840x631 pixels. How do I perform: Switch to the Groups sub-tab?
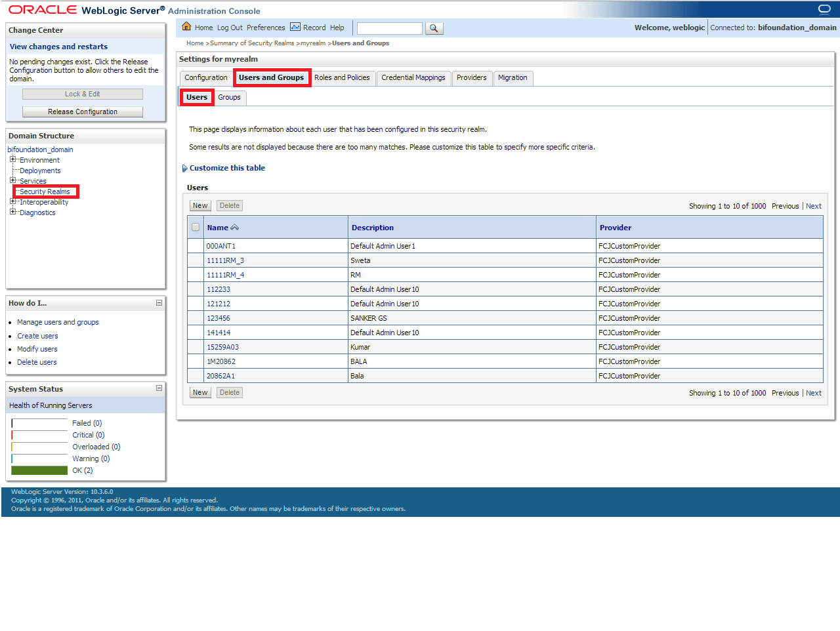click(229, 98)
